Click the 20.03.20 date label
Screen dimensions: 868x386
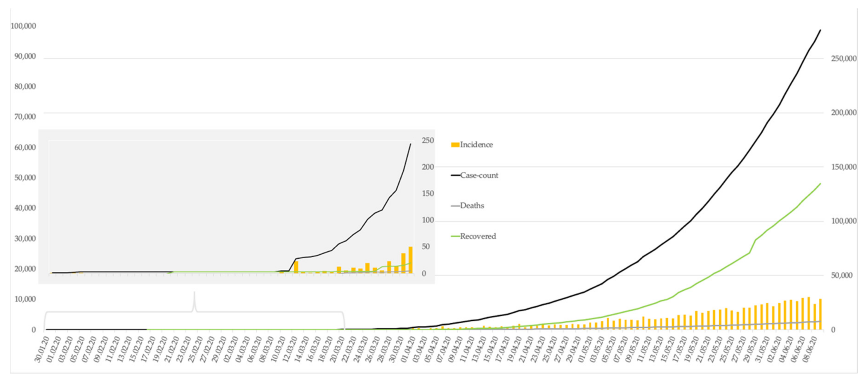[x=337, y=349]
